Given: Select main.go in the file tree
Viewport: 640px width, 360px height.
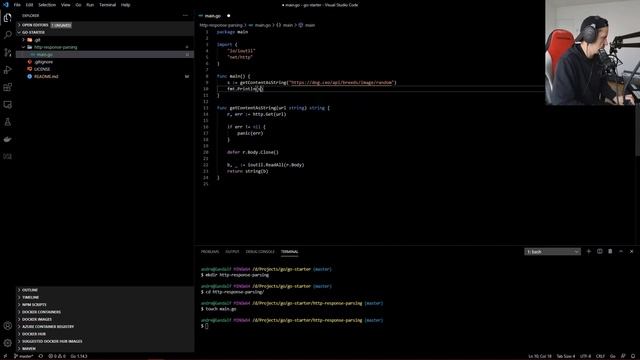Looking at the screenshot, I should (x=105, y=55).
